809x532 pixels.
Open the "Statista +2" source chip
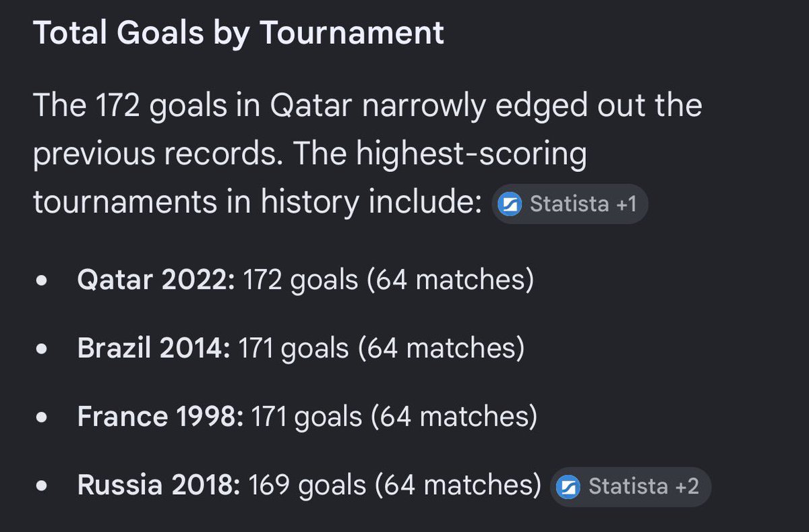coord(630,487)
